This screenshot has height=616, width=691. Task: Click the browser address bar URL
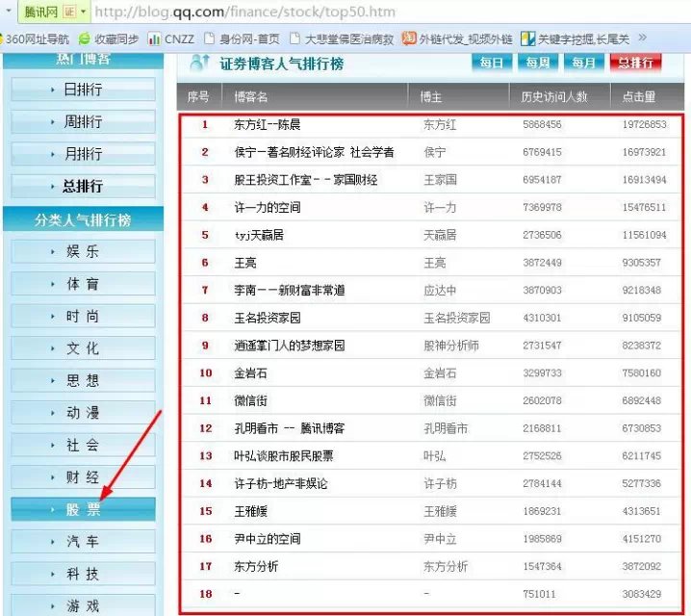coord(245,13)
